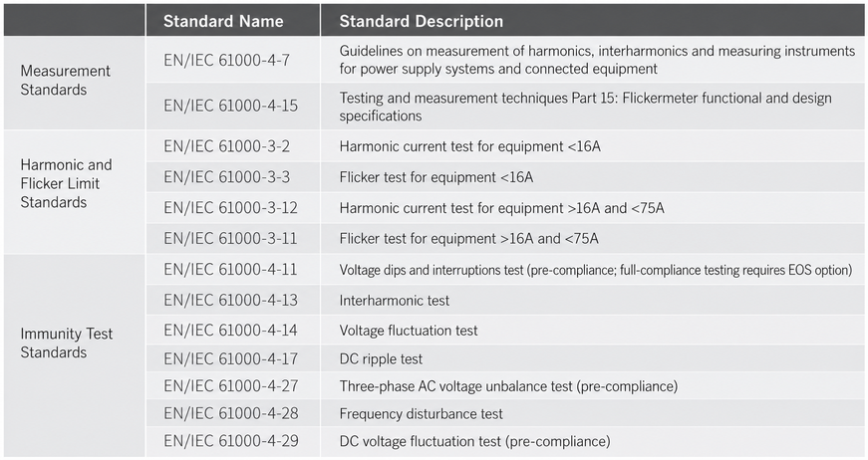The image size is (868, 460).
Task: Click EN/IEC 61000-3-12 standard name
Action: [x=230, y=208]
